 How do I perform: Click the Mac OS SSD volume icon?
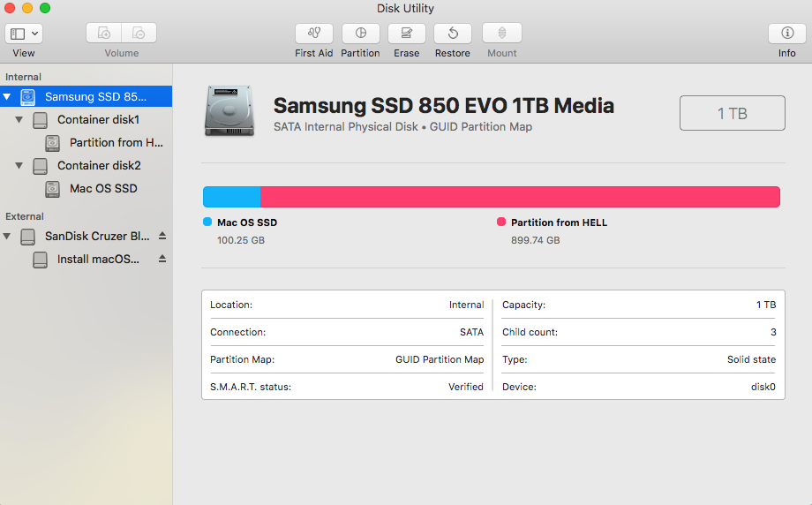[52, 189]
